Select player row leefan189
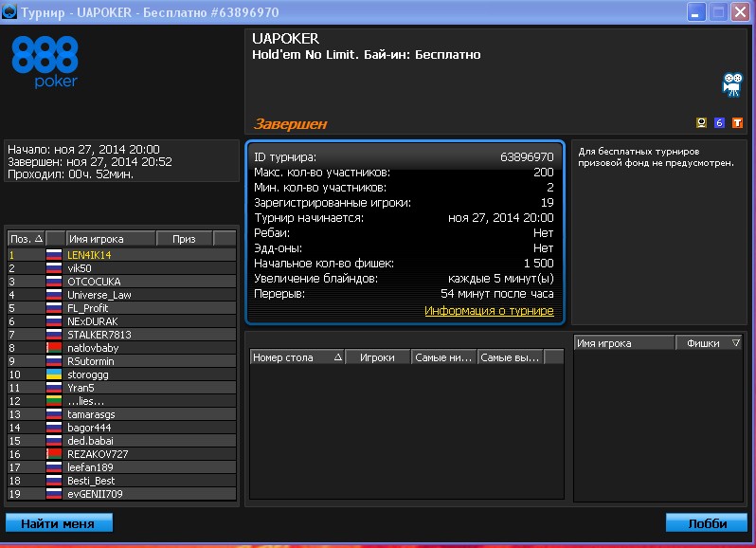Screen dimensions: 756x548 (x=122, y=467)
